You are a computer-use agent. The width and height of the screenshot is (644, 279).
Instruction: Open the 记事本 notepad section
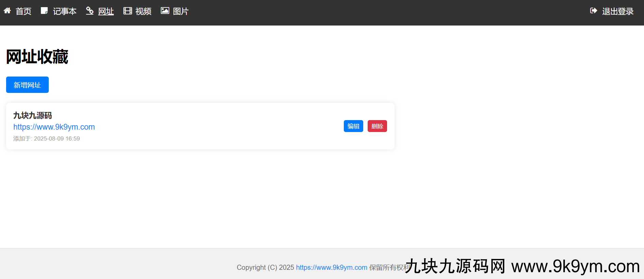tap(65, 12)
